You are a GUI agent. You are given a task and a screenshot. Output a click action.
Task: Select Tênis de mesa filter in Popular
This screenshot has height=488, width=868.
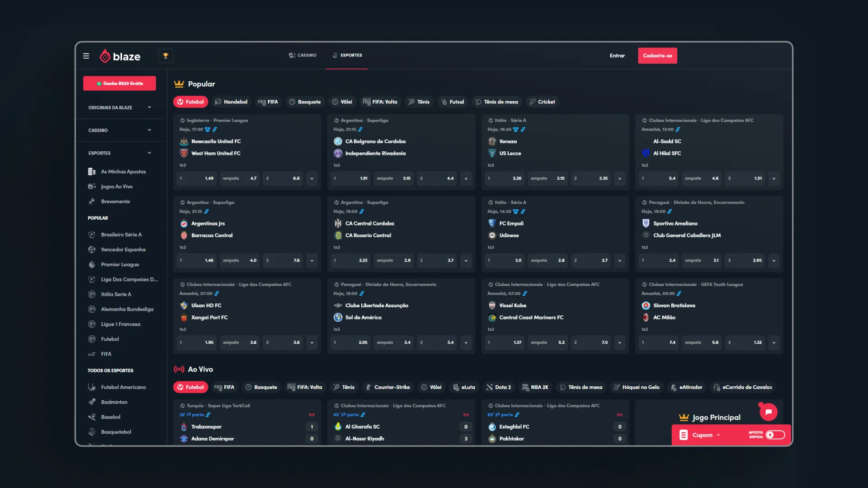[496, 102]
